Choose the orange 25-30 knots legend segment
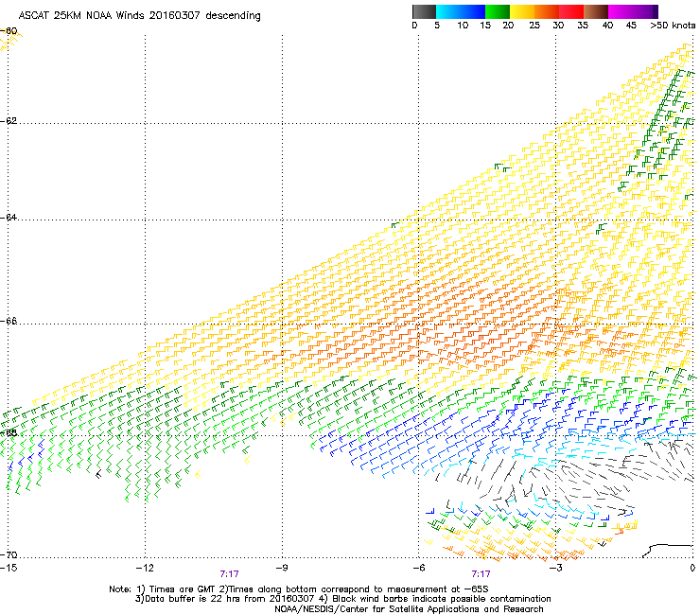Screen dimensions: 700x615 pyautogui.click(x=547, y=11)
